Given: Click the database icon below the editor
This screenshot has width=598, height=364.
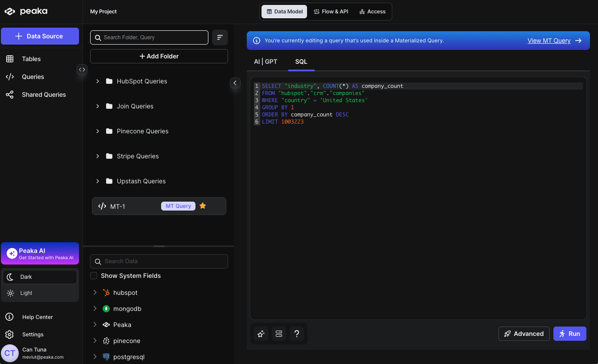Looking at the screenshot, I should pyautogui.click(x=279, y=334).
